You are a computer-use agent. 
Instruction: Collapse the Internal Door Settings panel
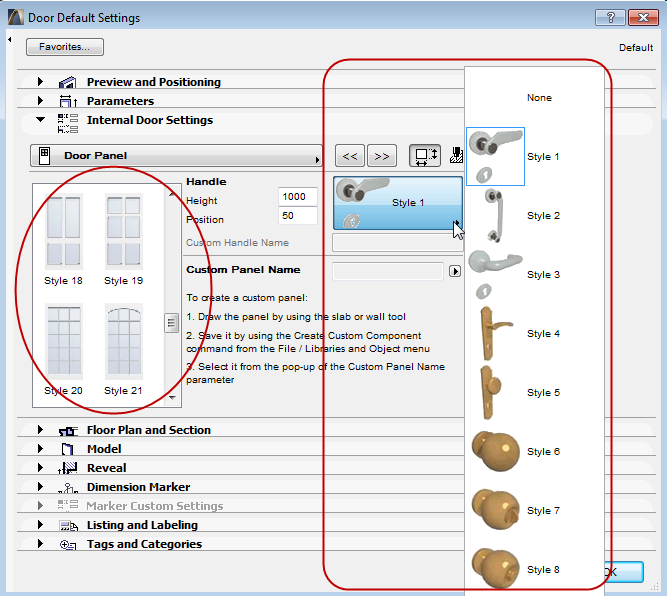[40, 120]
